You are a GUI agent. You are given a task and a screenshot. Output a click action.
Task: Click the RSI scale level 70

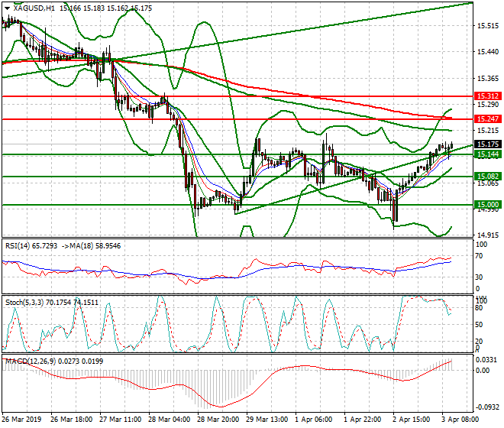[479, 256]
